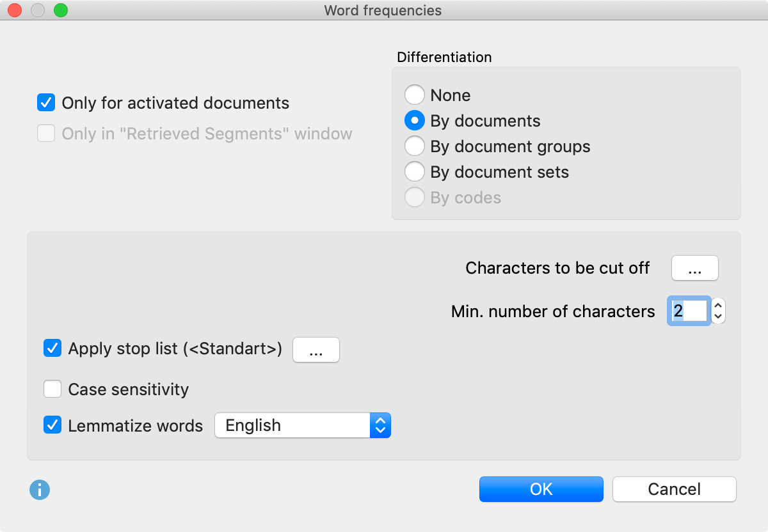This screenshot has height=532, width=768.
Task: Click the Min. number of characters field
Action: (x=689, y=311)
